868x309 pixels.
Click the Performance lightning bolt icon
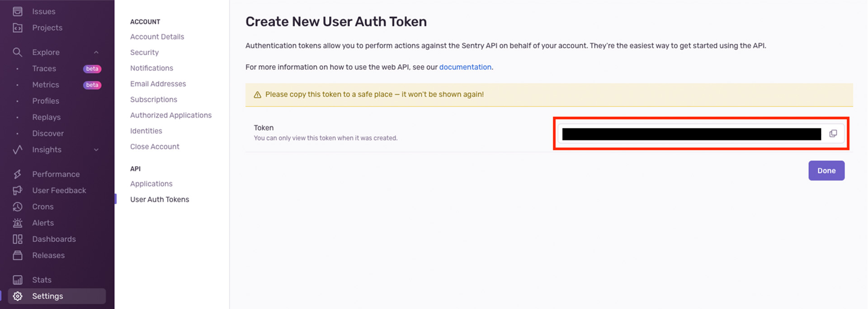[x=18, y=174]
